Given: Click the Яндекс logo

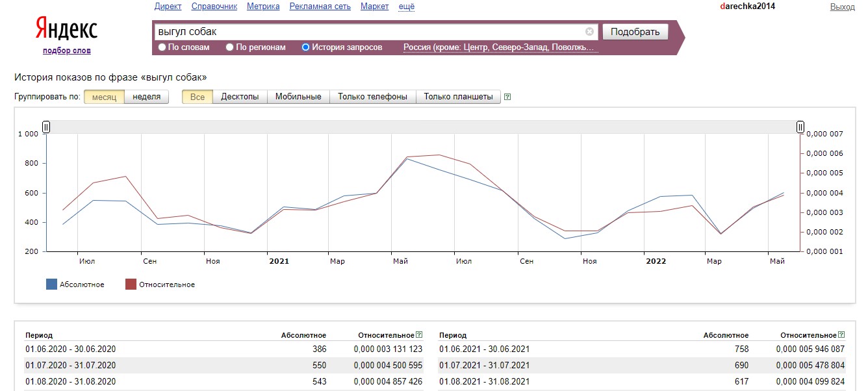Looking at the screenshot, I should pos(66,29).
